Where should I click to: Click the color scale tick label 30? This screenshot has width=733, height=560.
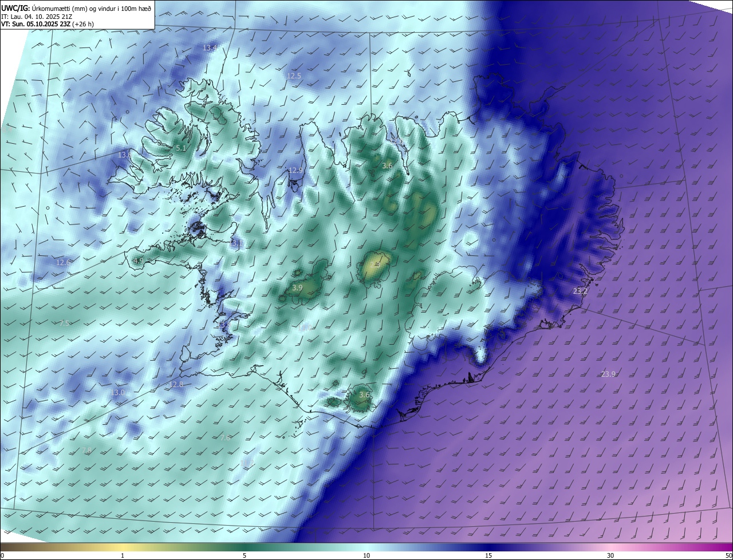[610, 555]
